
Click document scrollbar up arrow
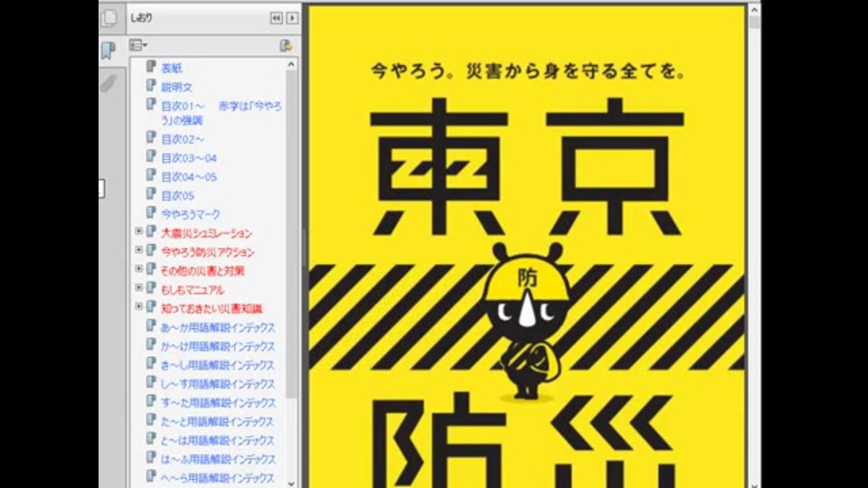(x=754, y=9)
